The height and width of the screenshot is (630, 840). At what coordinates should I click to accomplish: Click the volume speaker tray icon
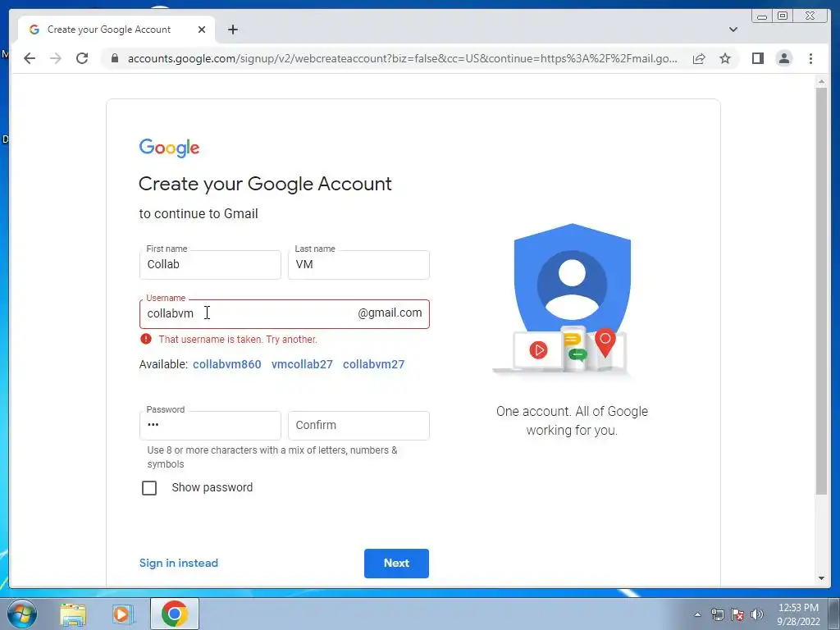[757, 614]
